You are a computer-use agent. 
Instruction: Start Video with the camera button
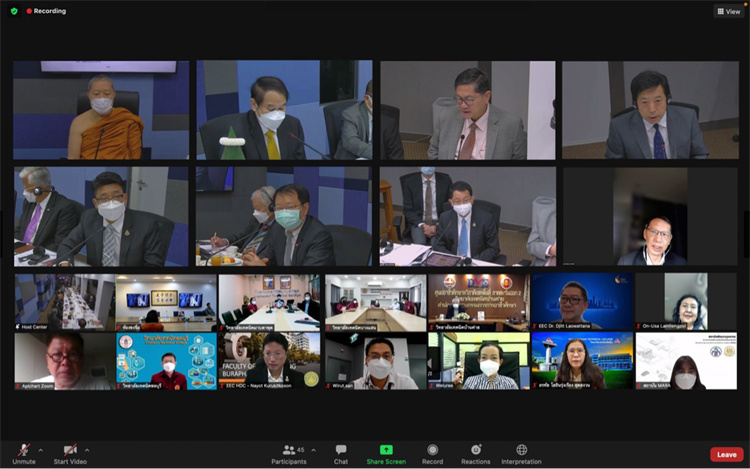tap(70, 451)
